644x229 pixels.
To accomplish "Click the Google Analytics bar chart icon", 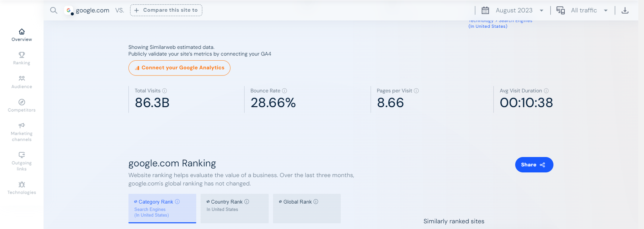I will [x=137, y=68].
